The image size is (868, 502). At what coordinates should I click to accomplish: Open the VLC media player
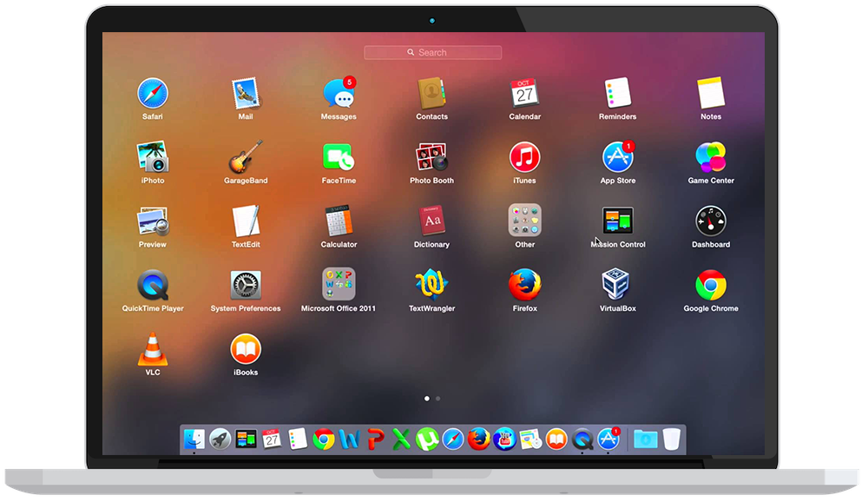pyautogui.click(x=153, y=349)
